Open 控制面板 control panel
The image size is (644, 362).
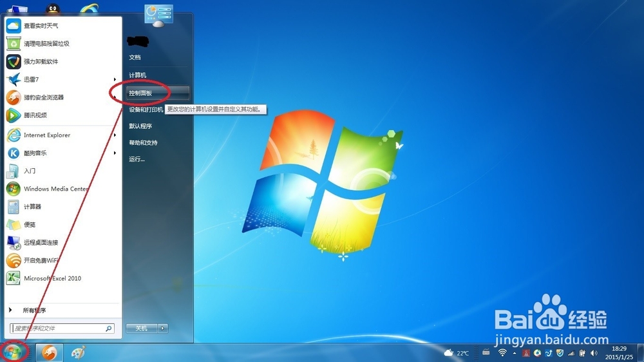click(x=158, y=93)
